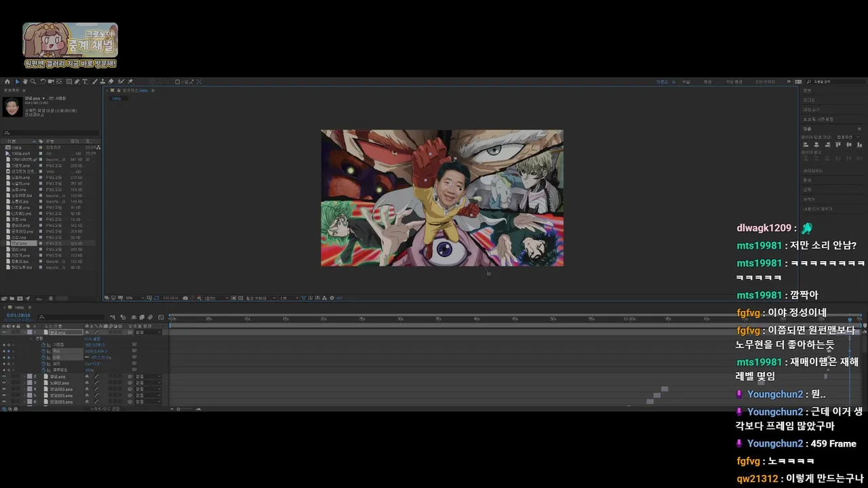868x488 pixels.
Task: Hide layer 2 with its eye icon
Action: click(x=4, y=376)
